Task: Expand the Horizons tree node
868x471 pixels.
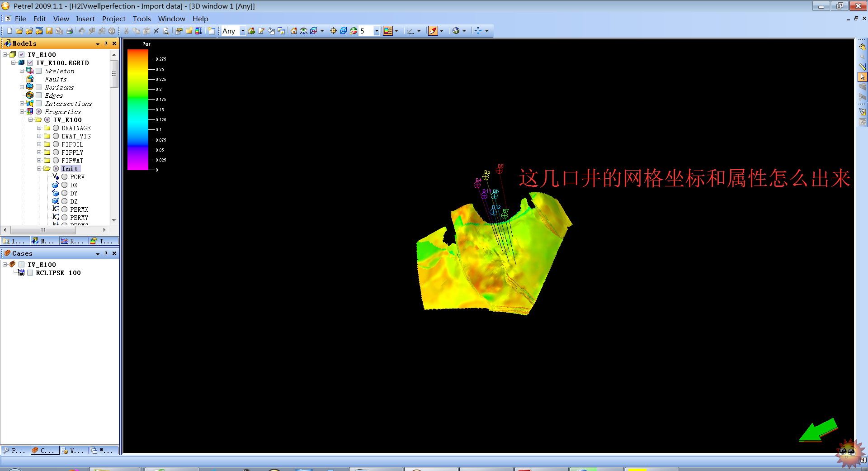Action: 22,87
